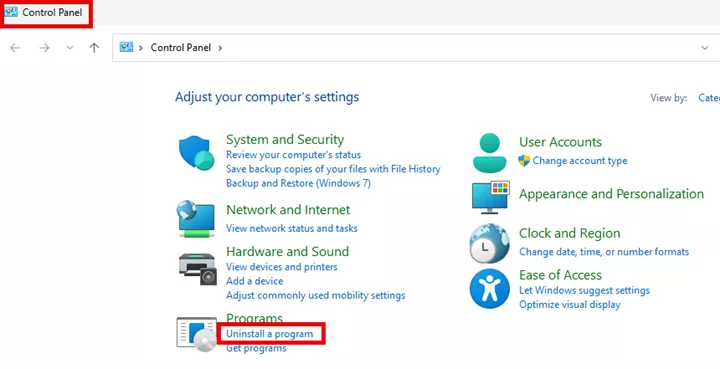Open Hardware and Sound category
This screenshot has width=720, height=369.
(287, 252)
